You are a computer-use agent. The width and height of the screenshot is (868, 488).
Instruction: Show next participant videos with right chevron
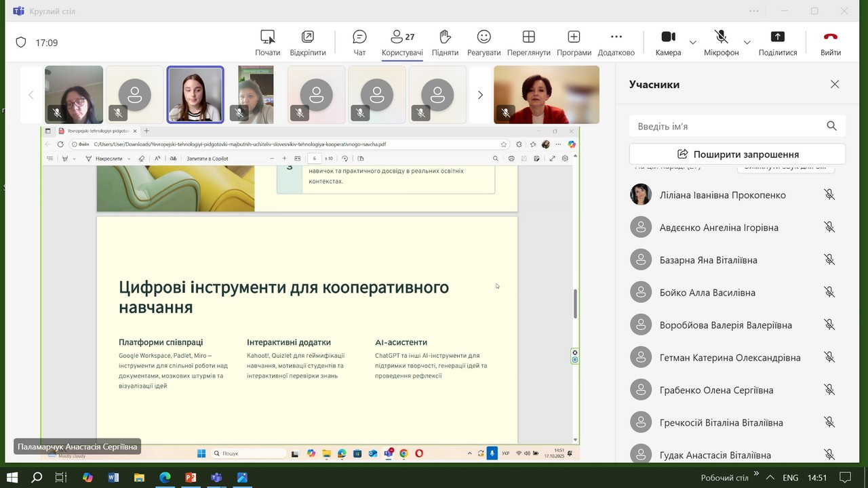480,95
